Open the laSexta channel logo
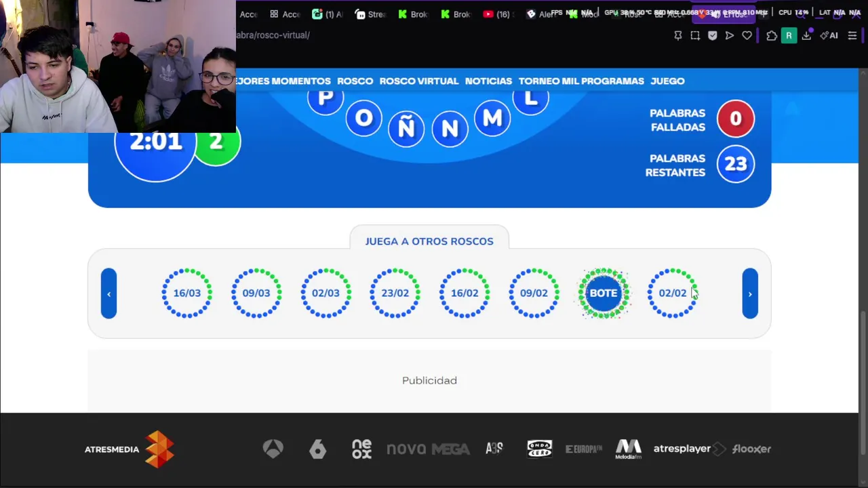Screen dimensions: 868x488 coord(317,449)
